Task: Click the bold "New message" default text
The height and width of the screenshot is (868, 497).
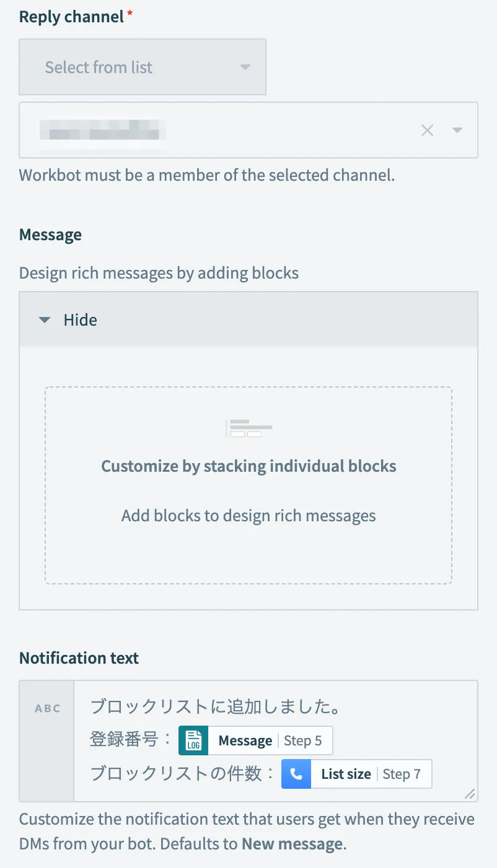Action: [x=291, y=844]
